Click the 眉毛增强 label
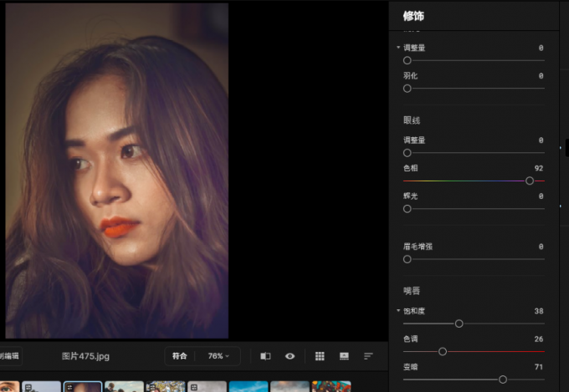The width and height of the screenshot is (569, 392). point(418,247)
